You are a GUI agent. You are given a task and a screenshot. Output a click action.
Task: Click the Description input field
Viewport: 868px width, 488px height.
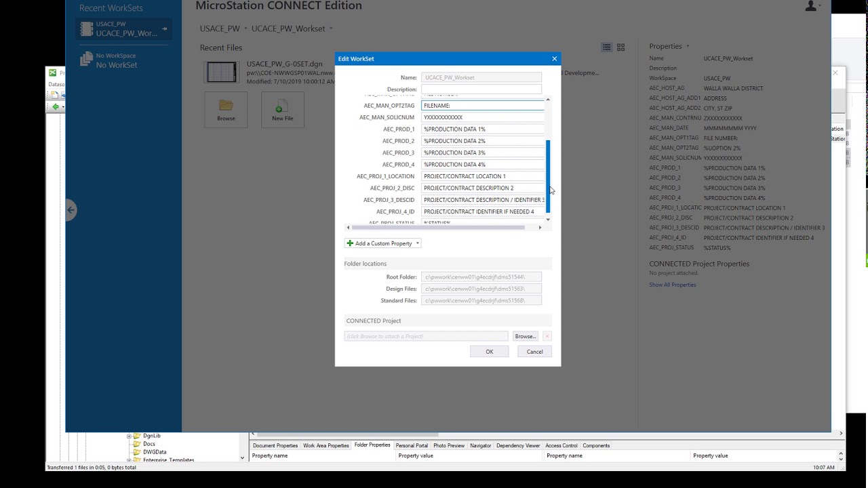[481, 89]
